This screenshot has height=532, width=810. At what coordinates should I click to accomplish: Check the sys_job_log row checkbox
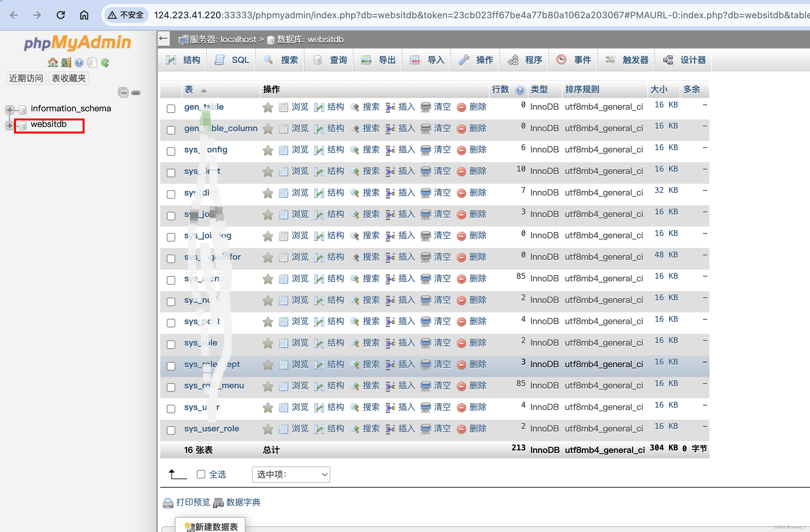171,237
